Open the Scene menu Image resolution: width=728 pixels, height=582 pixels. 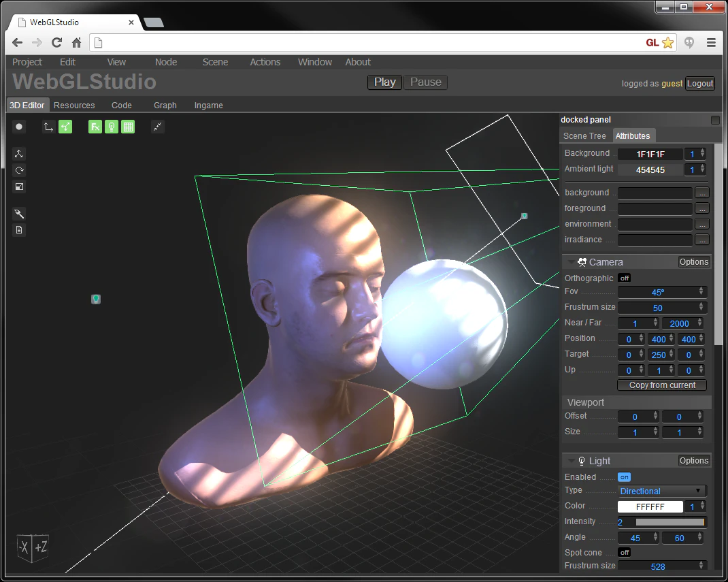tap(215, 62)
